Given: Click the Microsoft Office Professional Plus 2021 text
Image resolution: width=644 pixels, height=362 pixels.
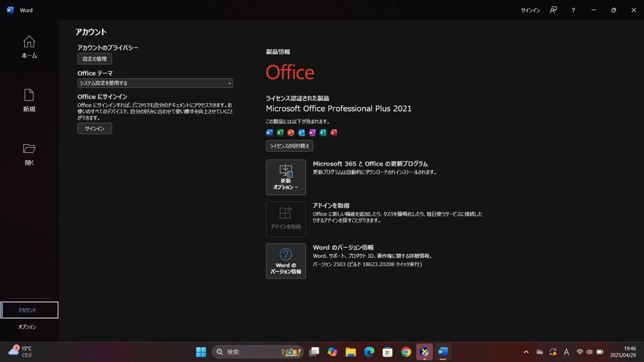Looking at the screenshot, I should click(339, 108).
